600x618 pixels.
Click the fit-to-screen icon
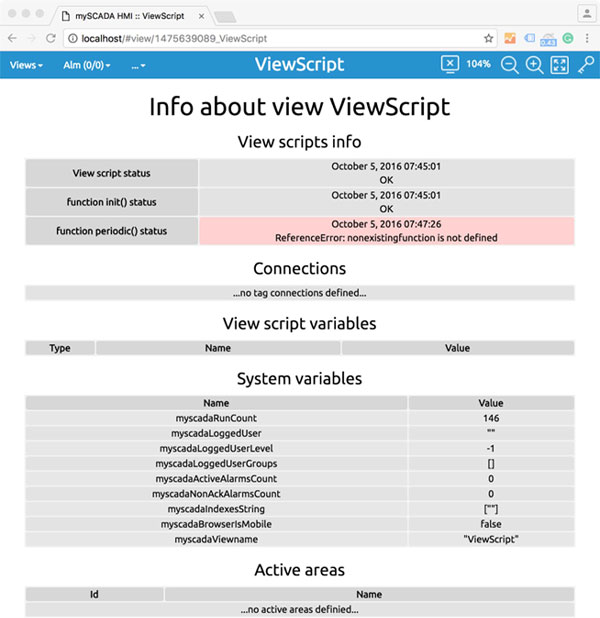click(x=559, y=65)
